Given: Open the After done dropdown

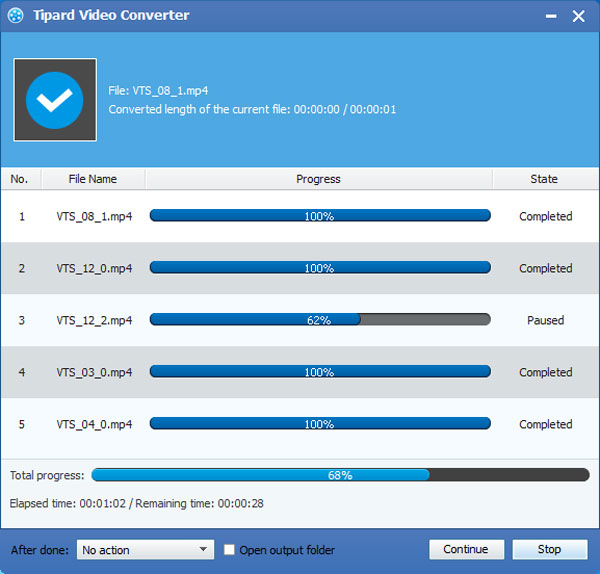Looking at the screenshot, I should click(145, 550).
